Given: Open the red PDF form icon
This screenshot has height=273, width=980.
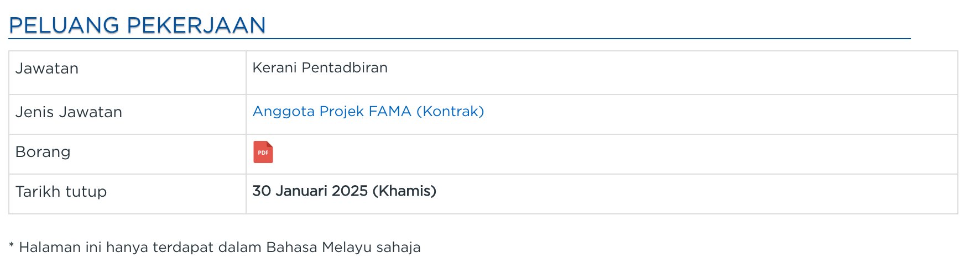Looking at the screenshot, I should coord(263,153).
